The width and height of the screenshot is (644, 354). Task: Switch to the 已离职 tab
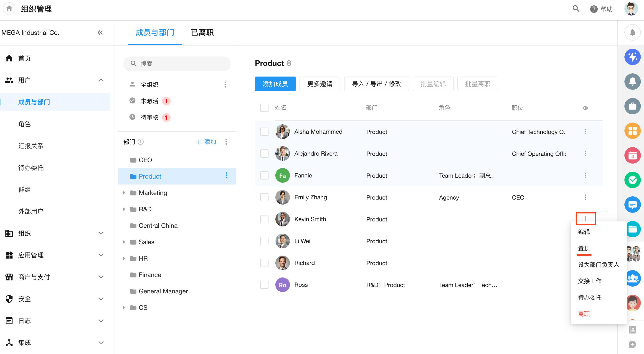202,33
